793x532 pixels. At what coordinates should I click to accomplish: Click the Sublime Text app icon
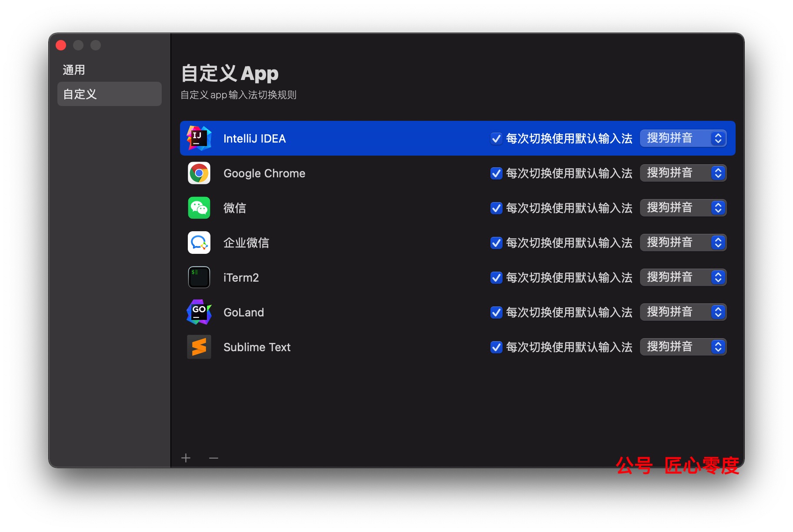tap(198, 347)
